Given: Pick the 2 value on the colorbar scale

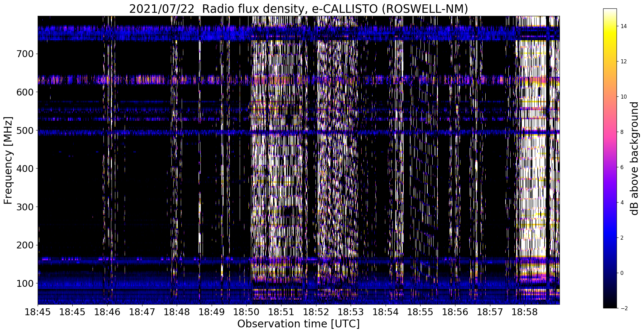Looking at the screenshot, I should (x=622, y=238).
